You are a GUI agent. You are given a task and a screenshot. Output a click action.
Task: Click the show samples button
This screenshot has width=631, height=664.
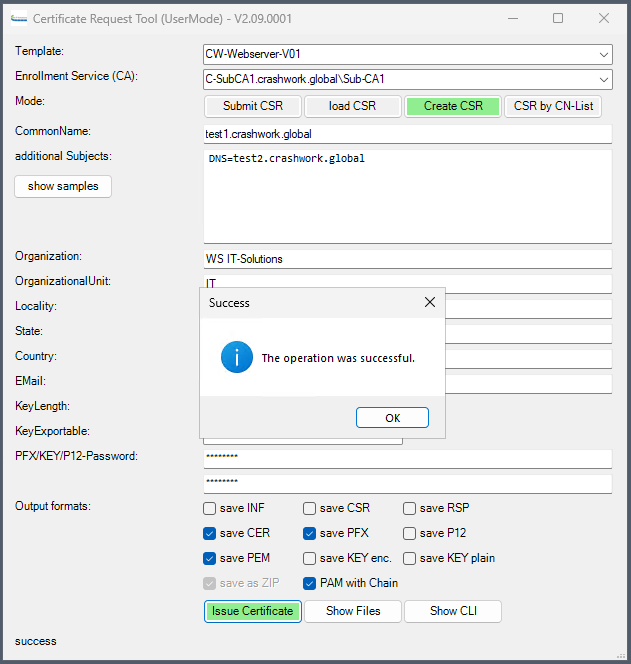(63, 186)
